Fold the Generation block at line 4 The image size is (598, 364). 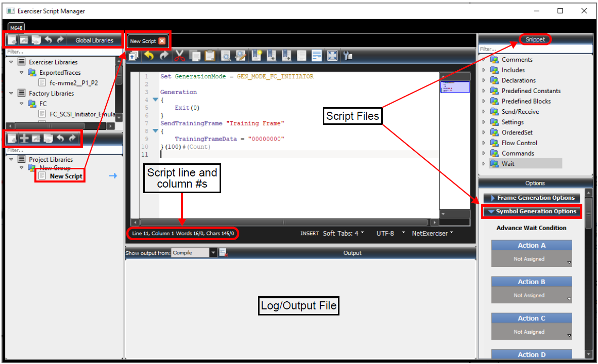[x=155, y=100]
